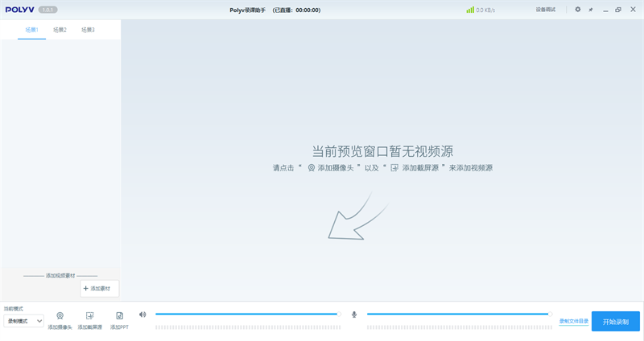
Task: Open the 录制文件目录 link
Action: coord(573,321)
